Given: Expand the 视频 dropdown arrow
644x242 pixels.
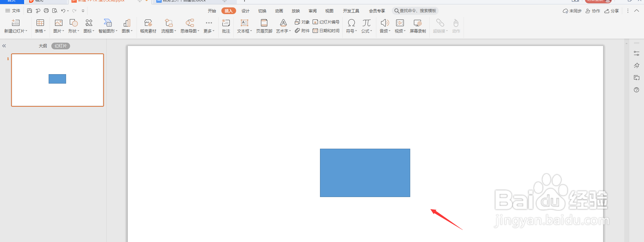Looking at the screenshot, I should [x=405, y=31].
